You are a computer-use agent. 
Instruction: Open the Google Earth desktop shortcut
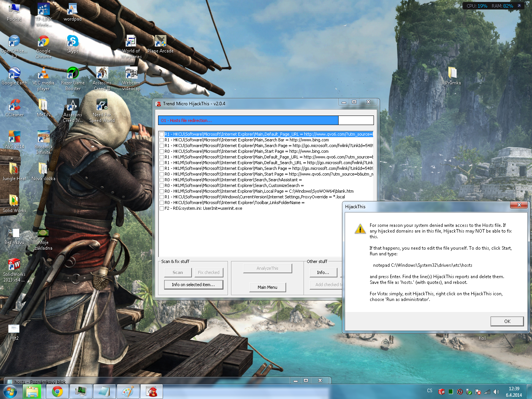14,74
